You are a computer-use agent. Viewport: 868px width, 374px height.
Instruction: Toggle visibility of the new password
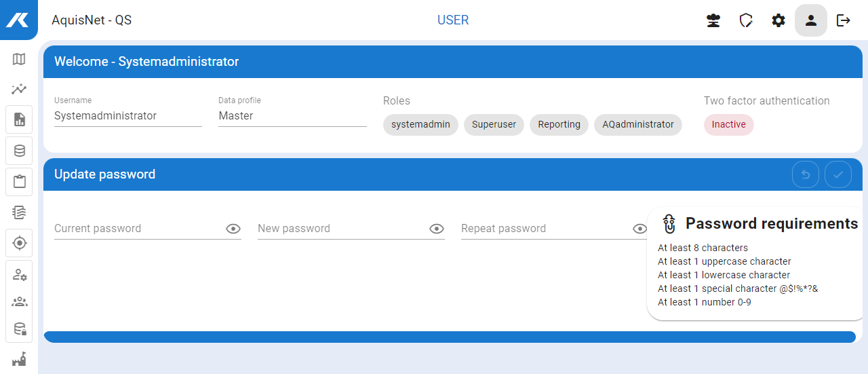(437, 229)
